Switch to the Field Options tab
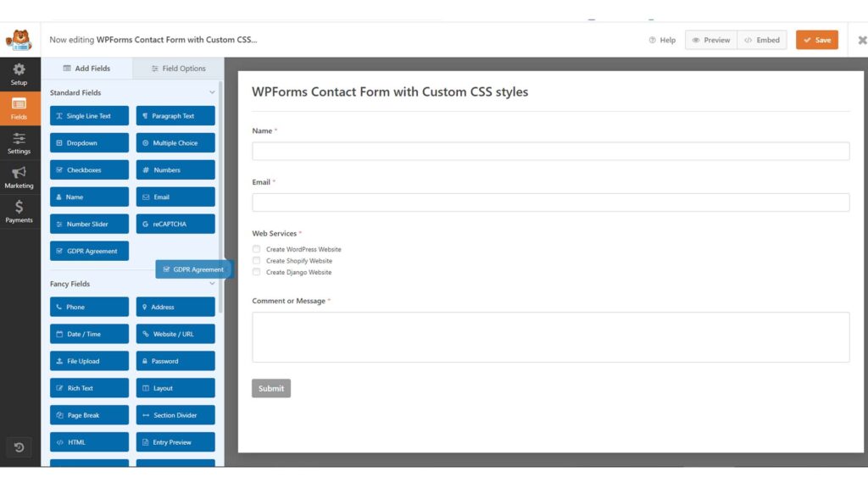The width and height of the screenshot is (868, 488). click(178, 68)
